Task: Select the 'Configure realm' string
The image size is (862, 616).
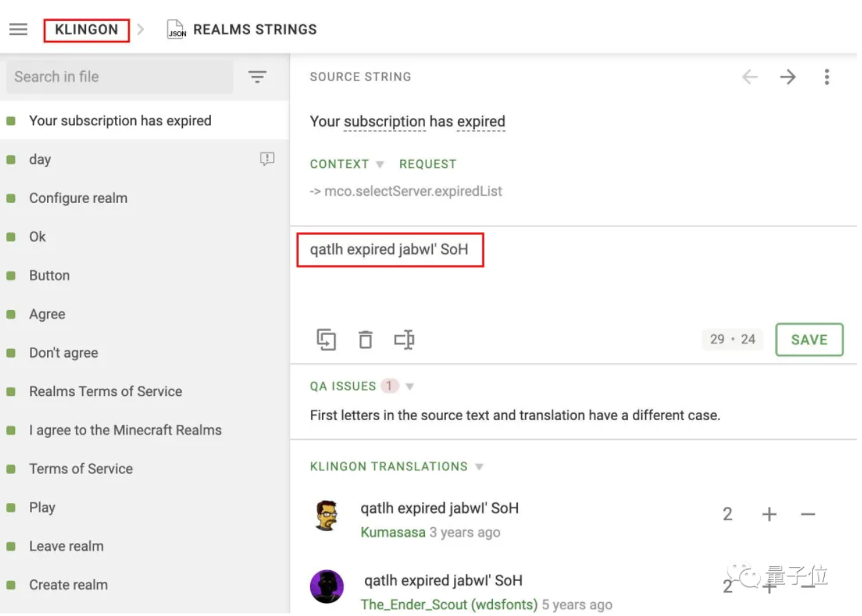Action: 144,198
